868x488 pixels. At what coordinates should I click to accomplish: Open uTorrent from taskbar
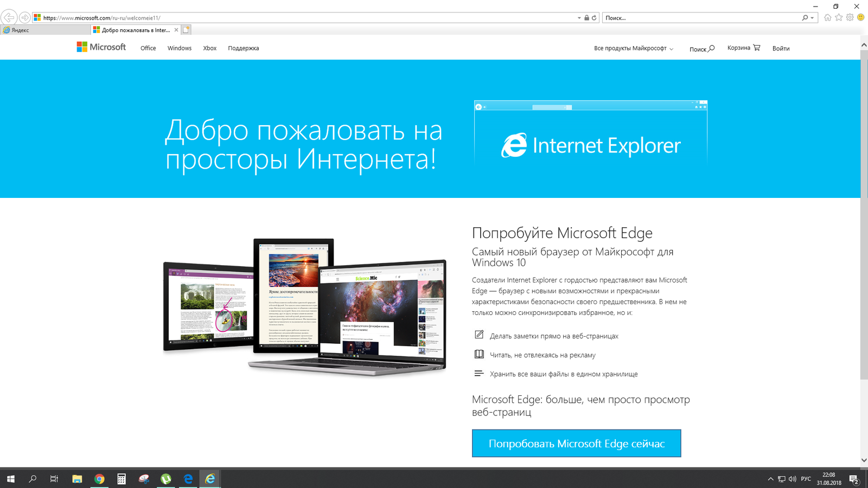coord(166,479)
